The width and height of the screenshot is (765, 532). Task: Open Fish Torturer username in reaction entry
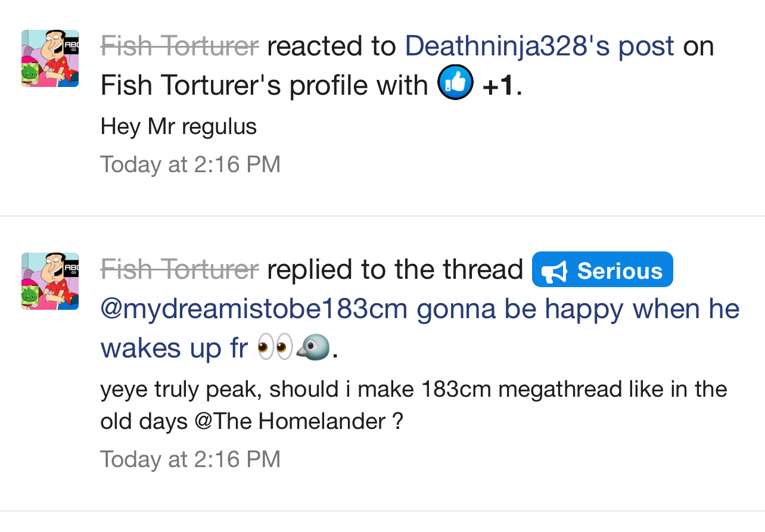[179, 46]
